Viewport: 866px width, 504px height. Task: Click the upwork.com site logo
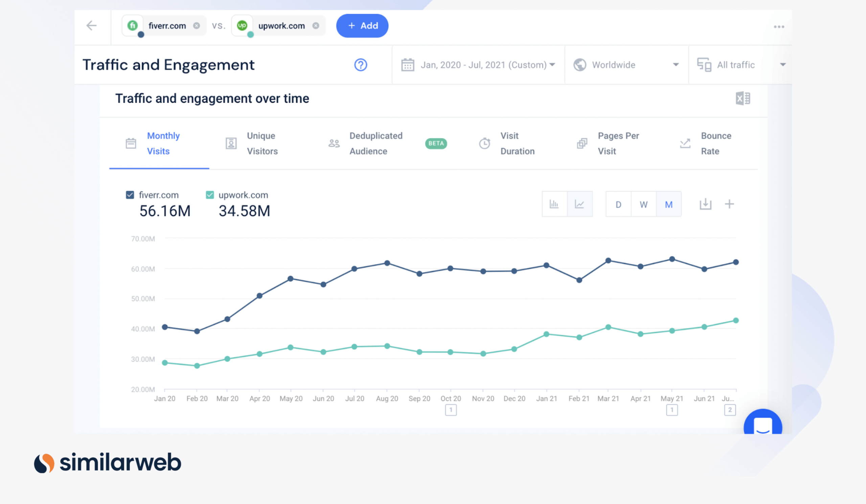(x=242, y=25)
